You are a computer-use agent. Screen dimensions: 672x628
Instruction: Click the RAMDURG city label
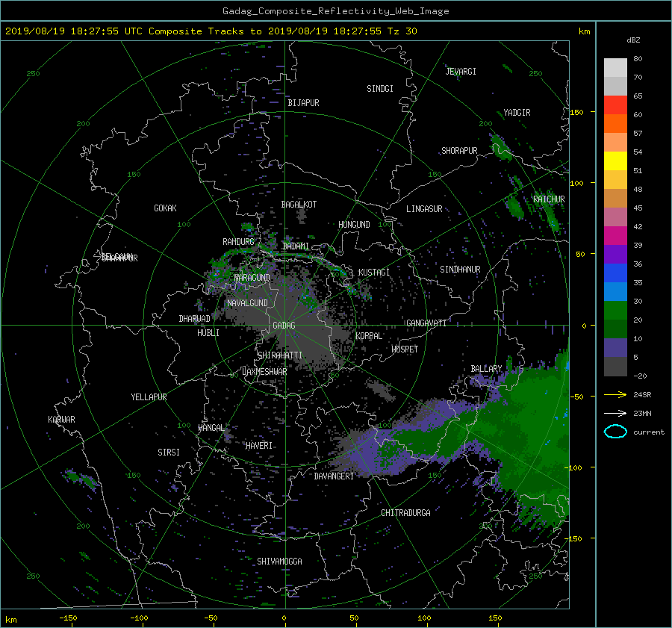(x=238, y=242)
